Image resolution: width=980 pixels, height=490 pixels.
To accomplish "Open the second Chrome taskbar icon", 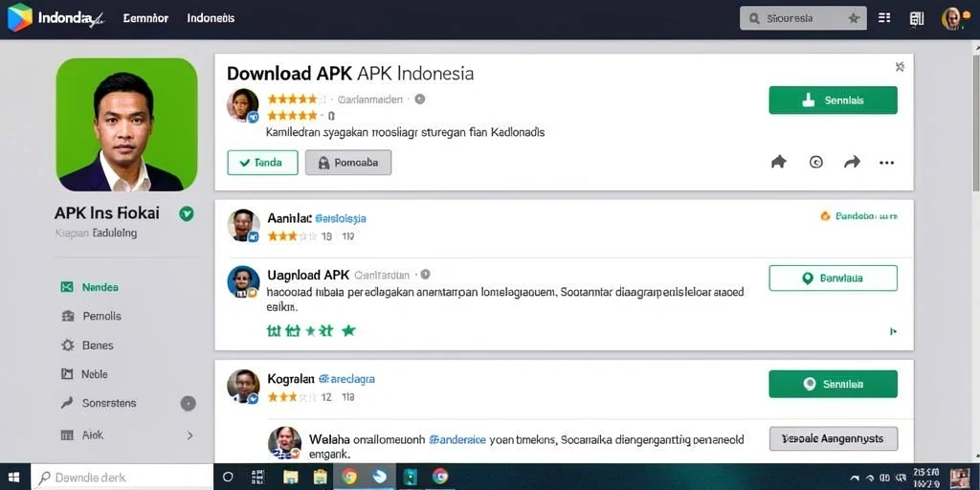I will pyautogui.click(x=440, y=477).
